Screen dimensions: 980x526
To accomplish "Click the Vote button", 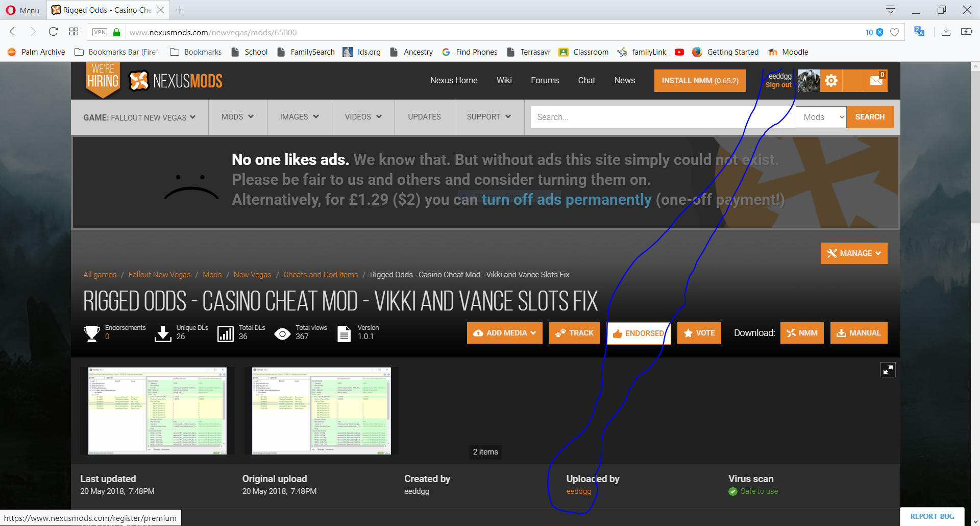I will pyautogui.click(x=699, y=333).
